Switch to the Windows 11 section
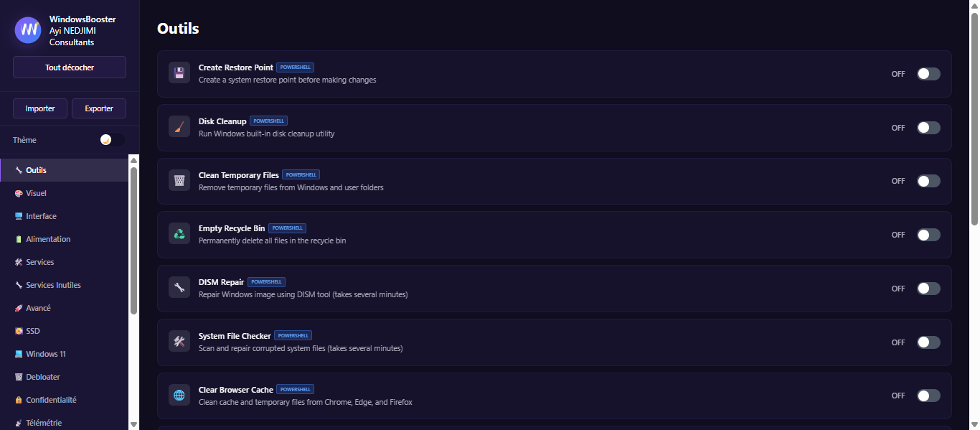 44,354
